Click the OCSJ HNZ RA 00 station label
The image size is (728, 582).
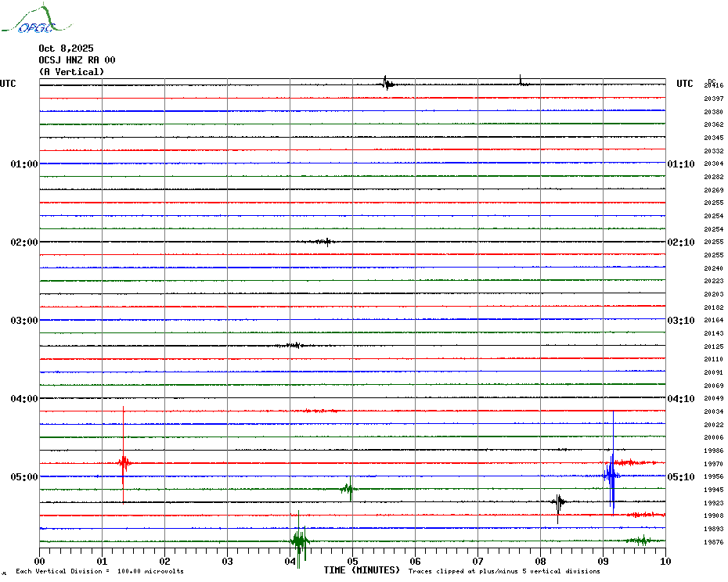(77, 60)
